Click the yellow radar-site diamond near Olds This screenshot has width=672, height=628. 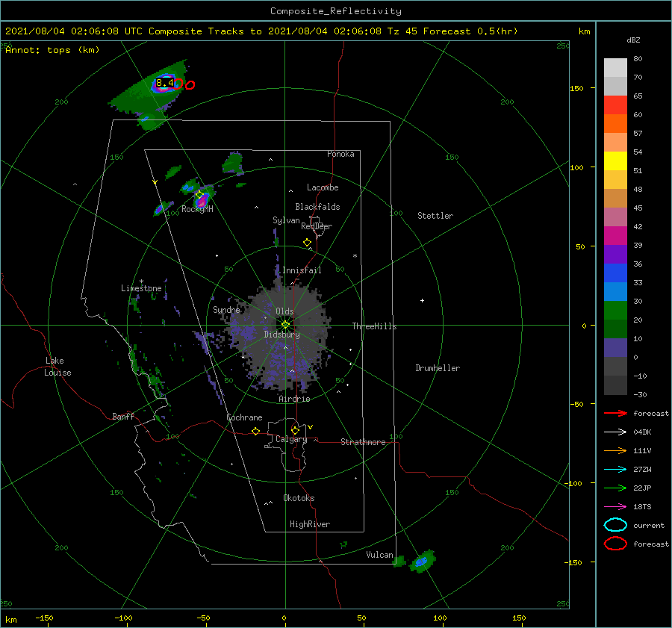pos(285,325)
